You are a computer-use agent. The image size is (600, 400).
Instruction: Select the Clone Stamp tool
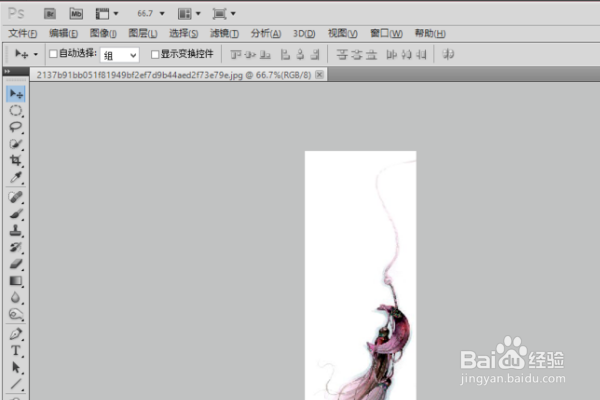click(16, 230)
